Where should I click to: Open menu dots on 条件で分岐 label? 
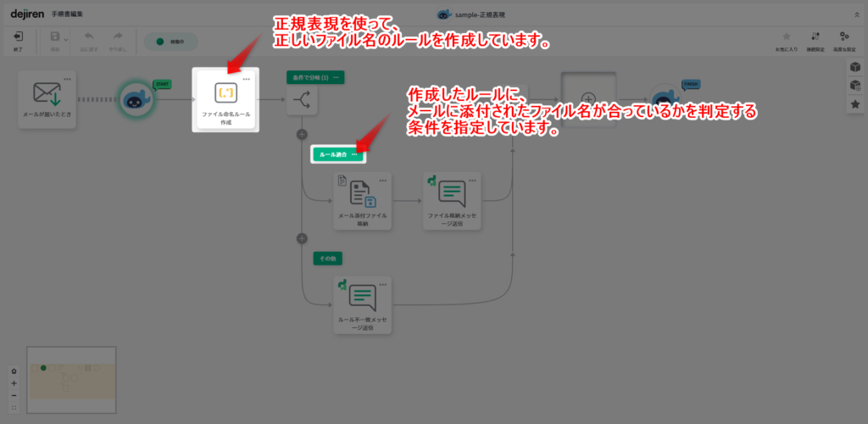336,77
